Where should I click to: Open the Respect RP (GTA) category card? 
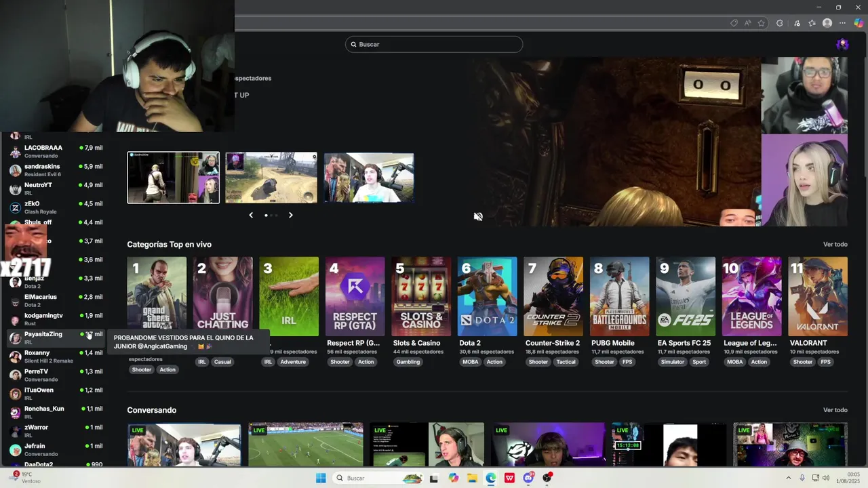coord(355,296)
